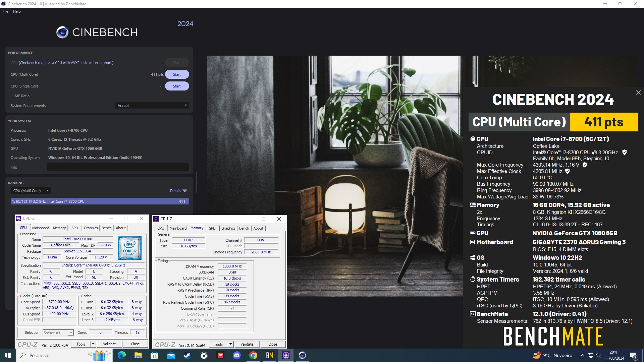Open File Explorer from the taskbar
Image resolution: width=644 pixels, height=362 pixels.
pyautogui.click(x=138, y=355)
